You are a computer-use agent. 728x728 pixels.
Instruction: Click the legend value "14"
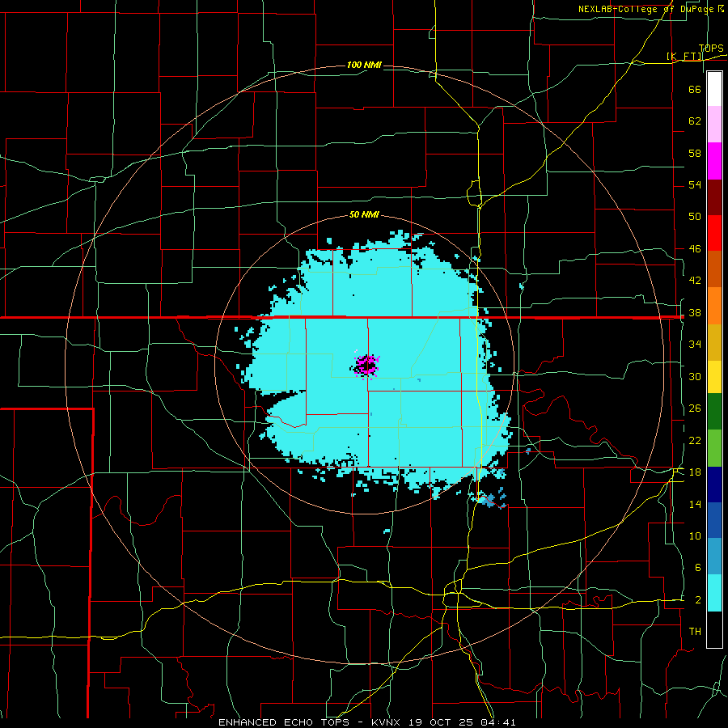coord(695,504)
